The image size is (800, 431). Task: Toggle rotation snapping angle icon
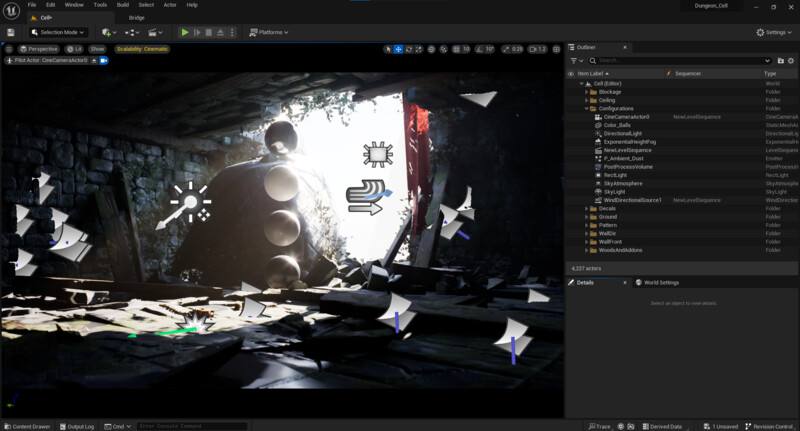[x=479, y=49]
